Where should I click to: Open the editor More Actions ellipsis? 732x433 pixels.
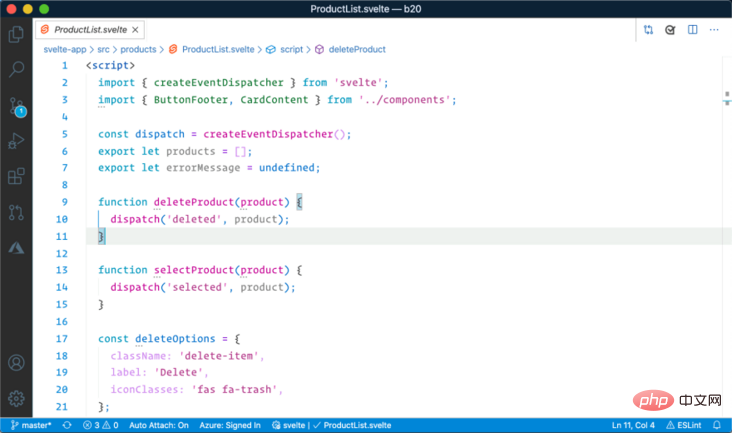(x=715, y=30)
